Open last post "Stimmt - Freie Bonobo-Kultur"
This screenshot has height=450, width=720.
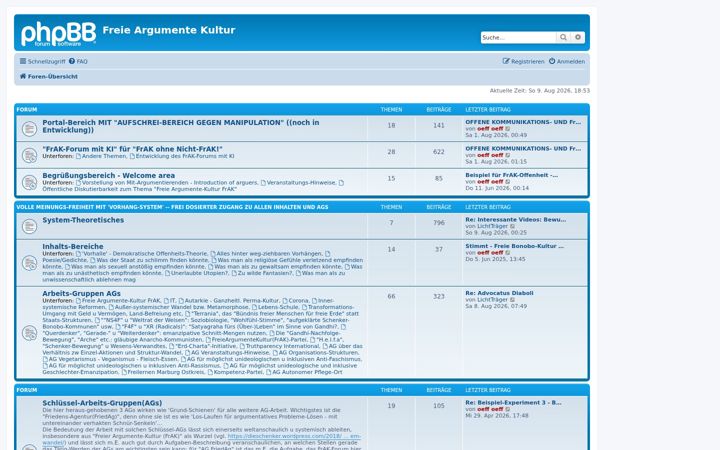[x=514, y=246]
